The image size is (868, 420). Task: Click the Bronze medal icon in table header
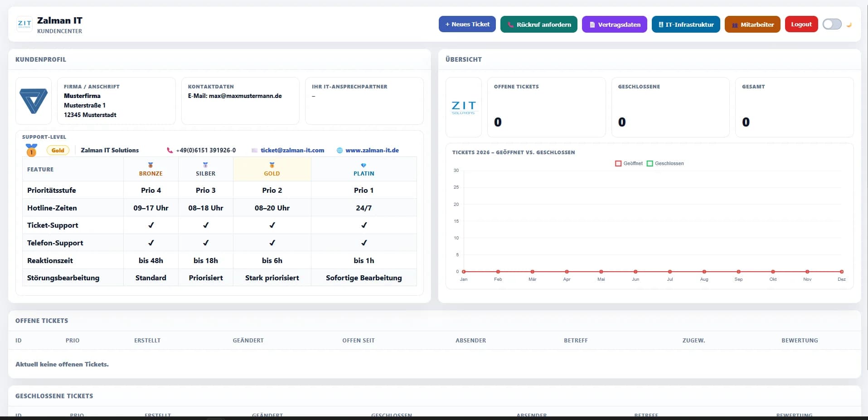[x=150, y=165]
